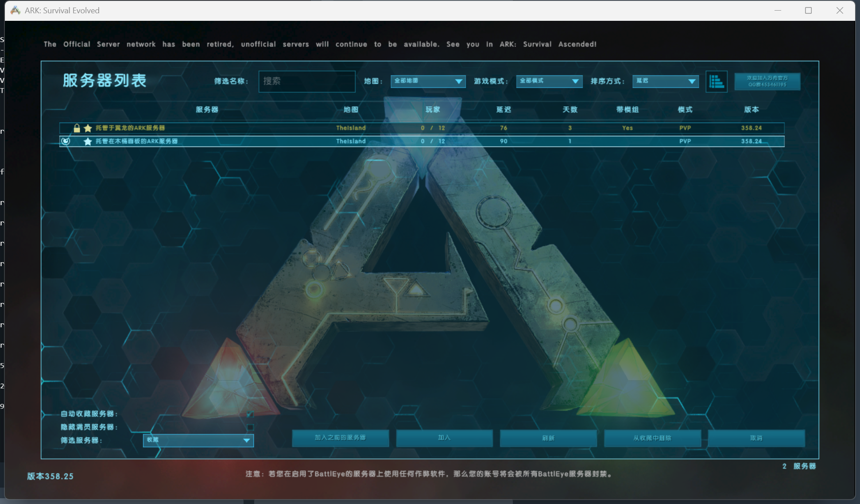Click the Yes mods value in first row
Screen dimensions: 860x504
click(x=628, y=128)
